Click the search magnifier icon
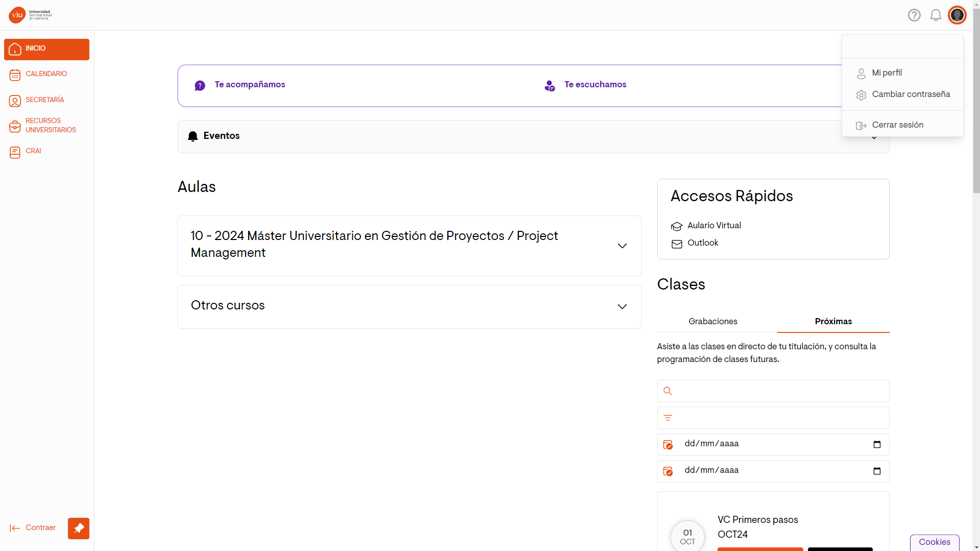 [667, 391]
